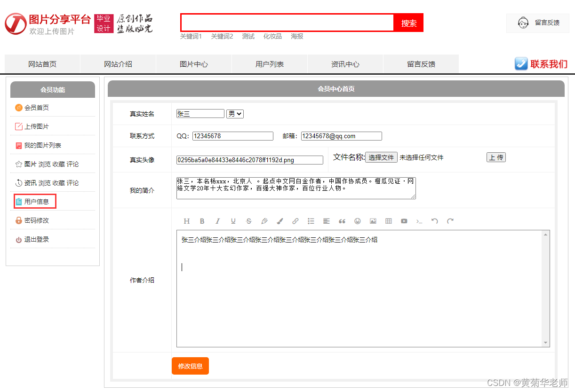Screen dimensions: 575x392
Task: Toggle strikethrough in the editor toolbar
Action: pos(249,221)
